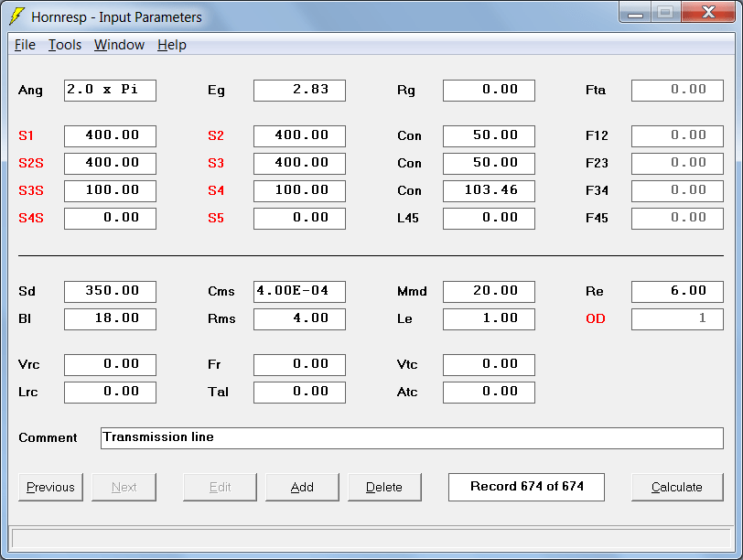Click the F23 value field
Screen dimensions: 743x560
click(x=677, y=164)
